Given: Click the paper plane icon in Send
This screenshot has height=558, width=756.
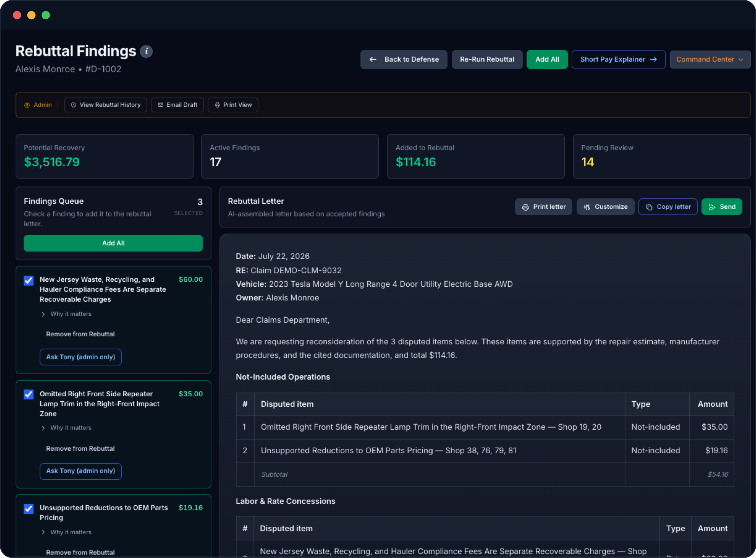Looking at the screenshot, I should pos(712,207).
